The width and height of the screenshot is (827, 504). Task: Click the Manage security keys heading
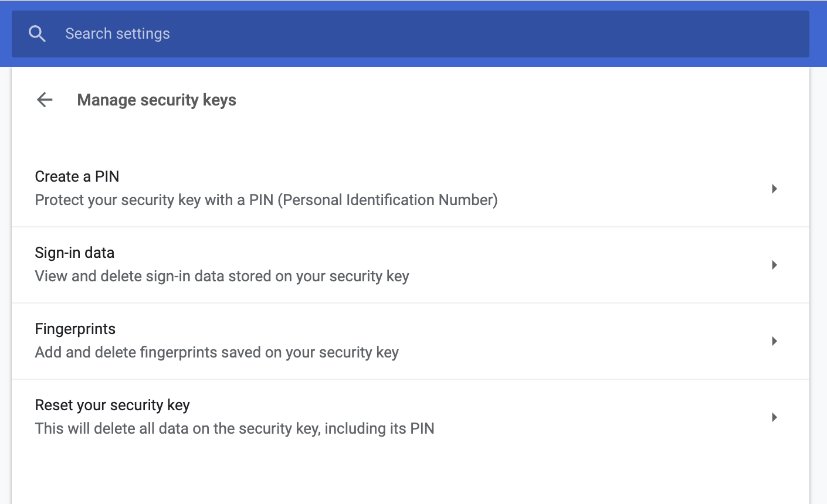pos(157,100)
